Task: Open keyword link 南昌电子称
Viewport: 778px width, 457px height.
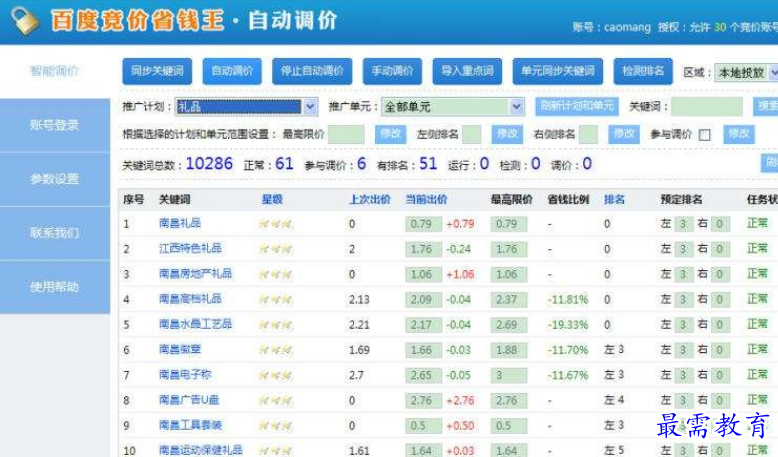Action: point(185,375)
